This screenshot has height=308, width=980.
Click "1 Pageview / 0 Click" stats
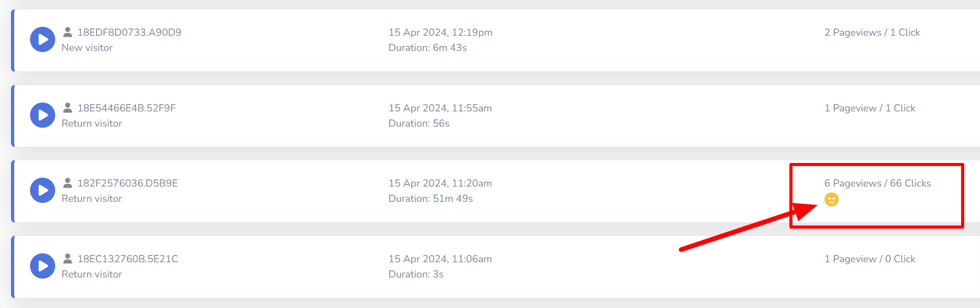870,259
